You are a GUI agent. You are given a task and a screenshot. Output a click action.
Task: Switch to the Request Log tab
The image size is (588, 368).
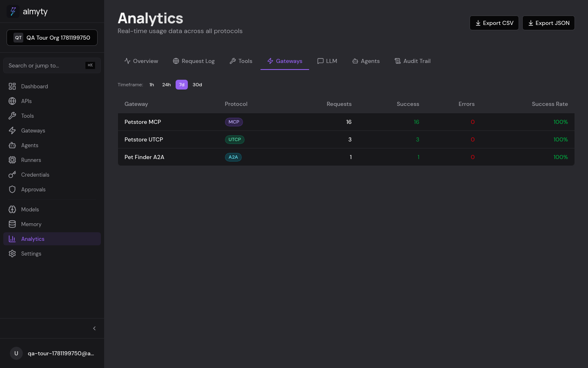point(194,61)
